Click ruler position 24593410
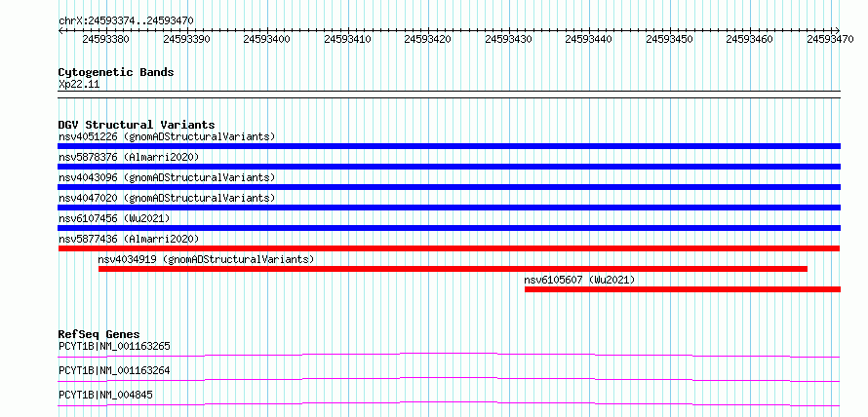This screenshot has height=417, width=868. click(347, 39)
